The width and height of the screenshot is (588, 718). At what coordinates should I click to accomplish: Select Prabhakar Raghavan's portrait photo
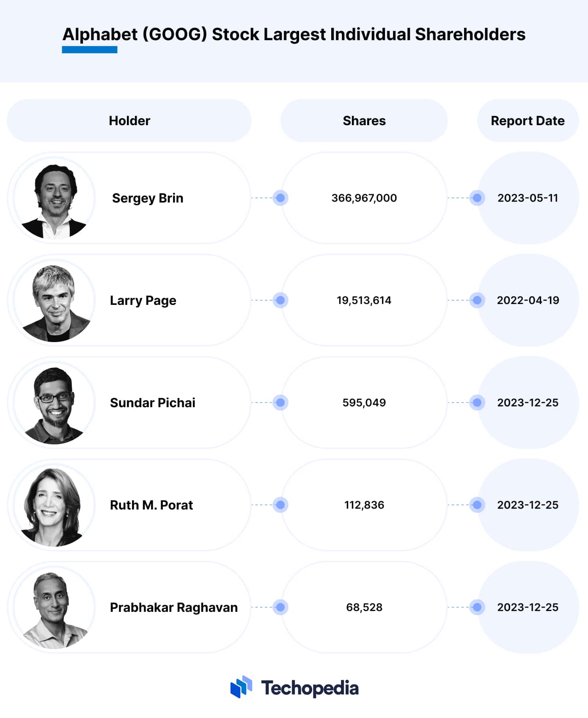54,607
